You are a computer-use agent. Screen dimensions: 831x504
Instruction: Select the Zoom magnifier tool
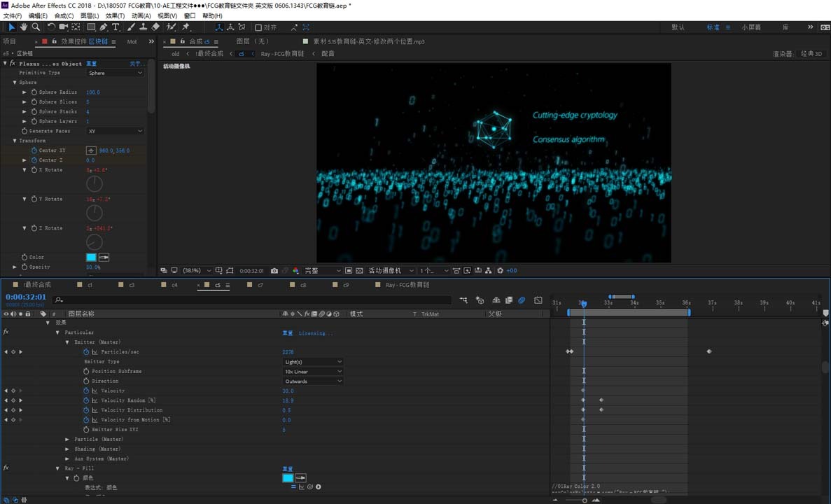point(36,27)
